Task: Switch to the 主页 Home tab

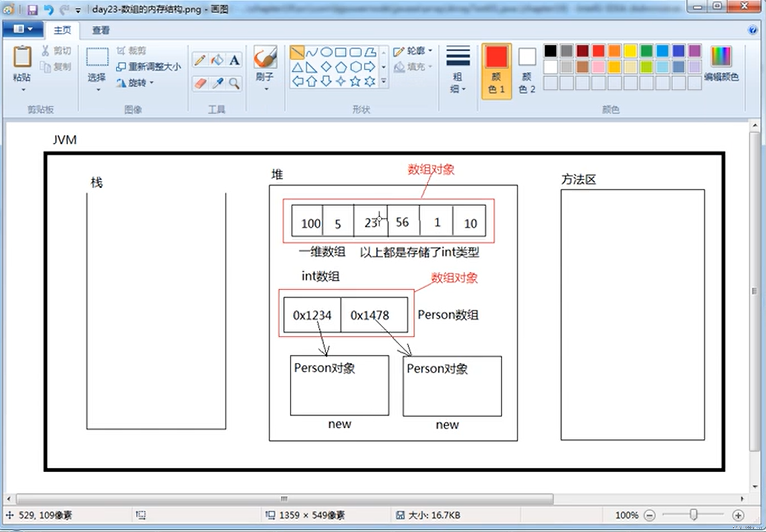Action: 62,30
